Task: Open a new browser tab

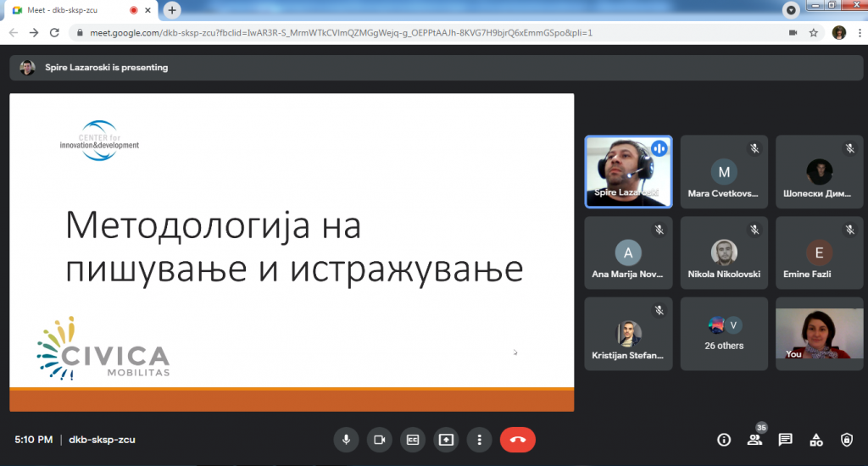Action: click(x=172, y=10)
